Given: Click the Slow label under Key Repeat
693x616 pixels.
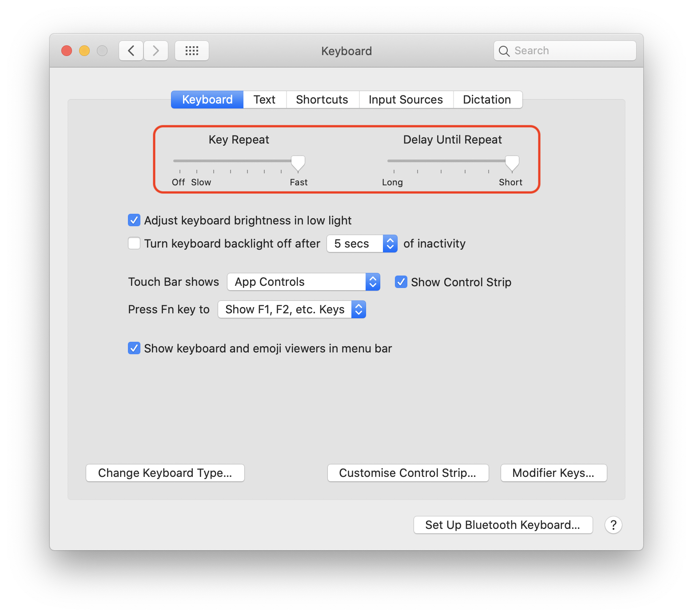Looking at the screenshot, I should point(201,182).
